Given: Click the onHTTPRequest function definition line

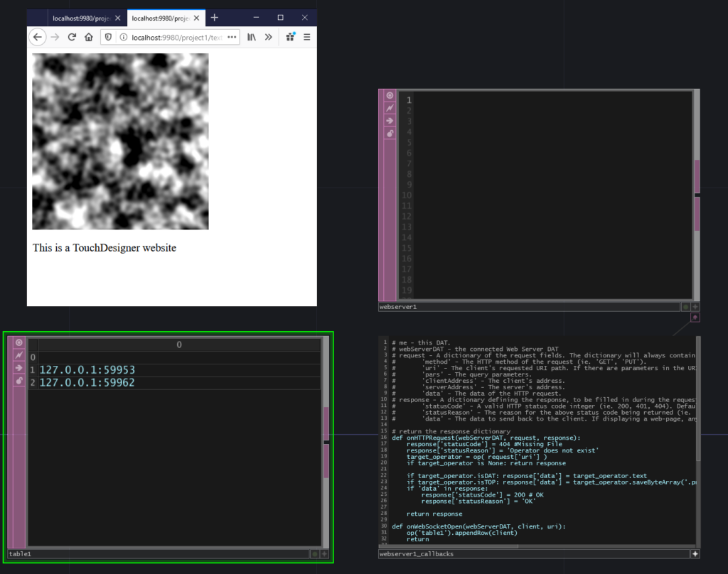Looking at the screenshot, I should [x=486, y=438].
